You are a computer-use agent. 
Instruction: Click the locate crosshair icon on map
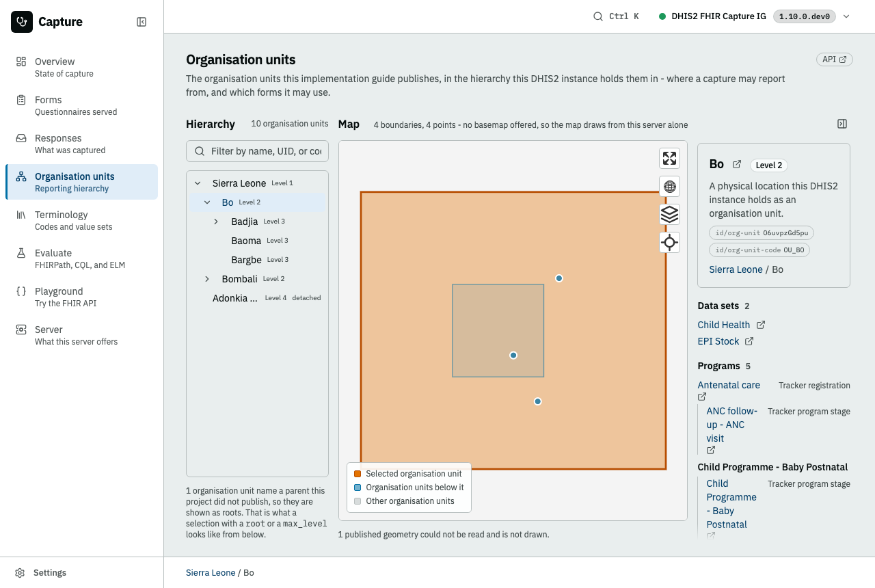point(669,242)
